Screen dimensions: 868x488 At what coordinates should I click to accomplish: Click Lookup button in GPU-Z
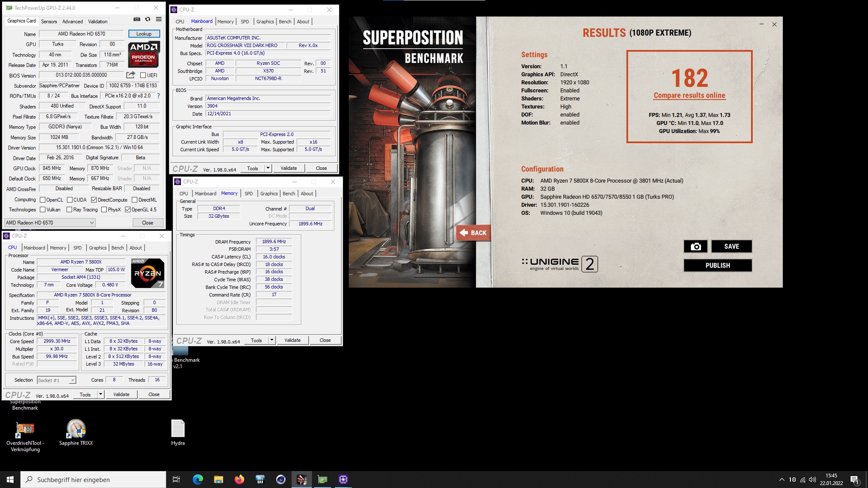[144, 34]
